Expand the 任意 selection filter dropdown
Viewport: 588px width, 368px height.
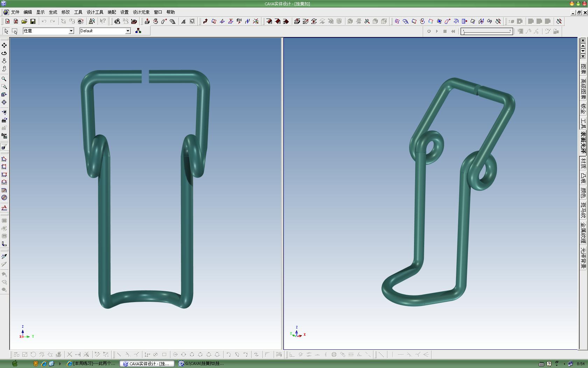coord(71,31)
